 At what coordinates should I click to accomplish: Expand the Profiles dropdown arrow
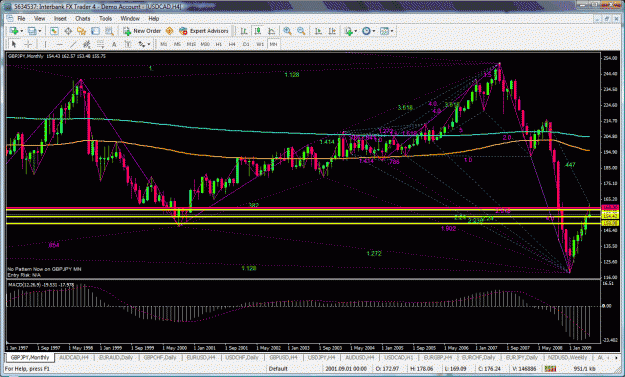[x=39, y=31]
